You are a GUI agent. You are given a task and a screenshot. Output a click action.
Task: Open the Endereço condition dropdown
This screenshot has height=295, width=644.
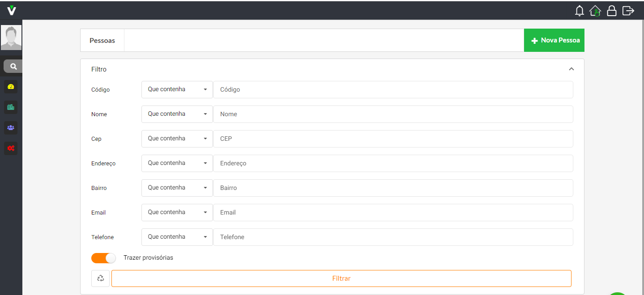point(177,163)
